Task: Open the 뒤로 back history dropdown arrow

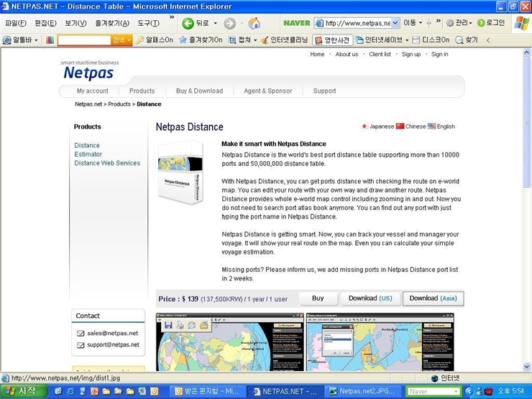Action: click(x=215, y=23)
